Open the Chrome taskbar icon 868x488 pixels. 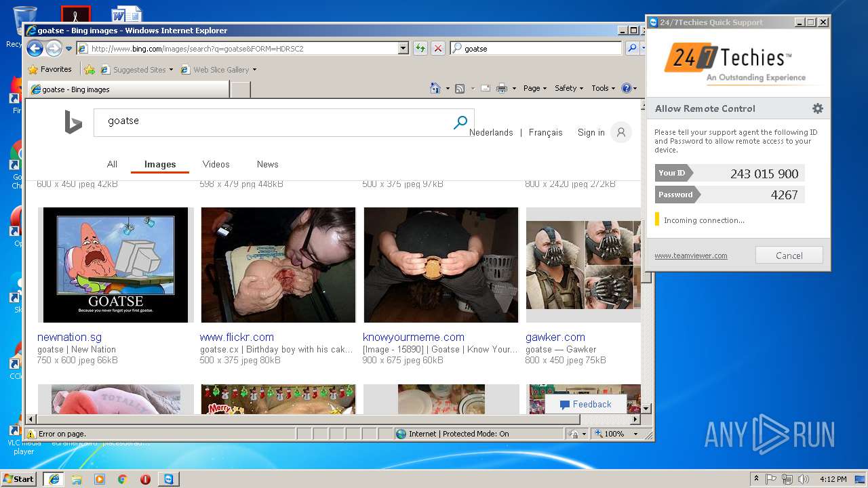[x=123, y=479]
